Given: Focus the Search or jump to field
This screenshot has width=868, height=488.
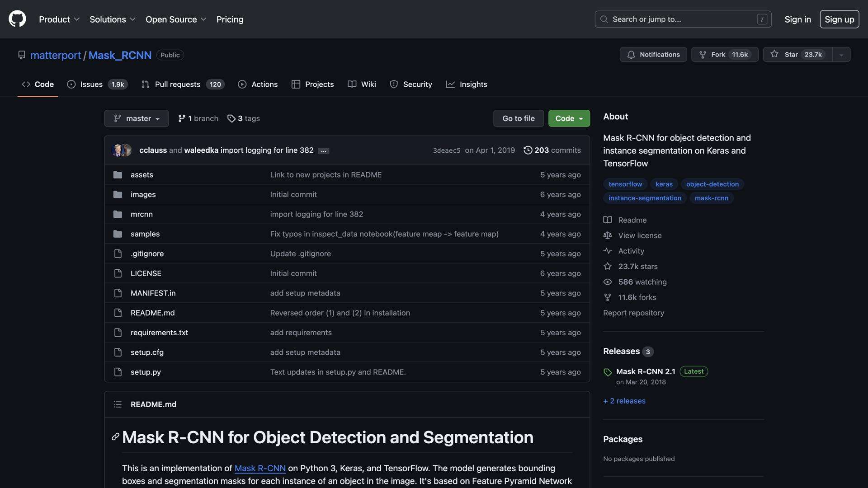Looking at the screenshot, I should click(x=683, y=19).
